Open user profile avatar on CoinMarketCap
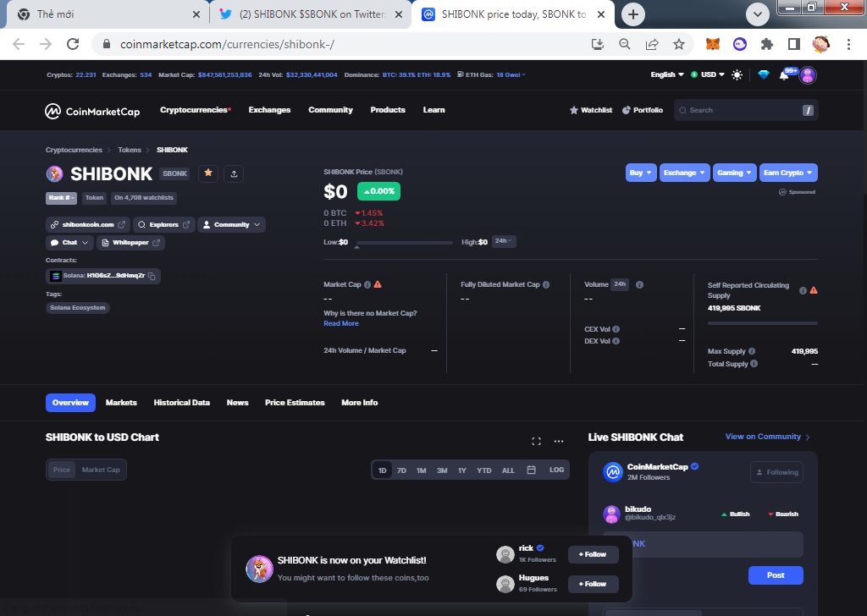 (x=808, y=74)
